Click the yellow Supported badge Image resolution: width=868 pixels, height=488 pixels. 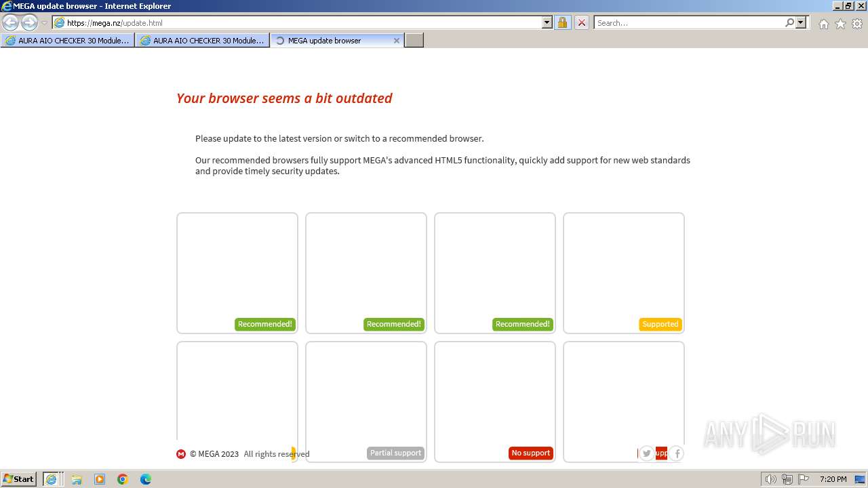click(x=660, y=324)
